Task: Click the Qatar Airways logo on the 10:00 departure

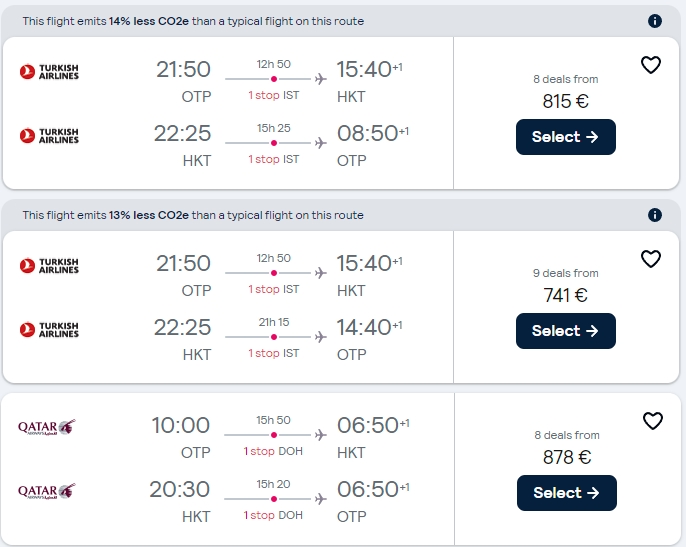Action: (47, 427)
